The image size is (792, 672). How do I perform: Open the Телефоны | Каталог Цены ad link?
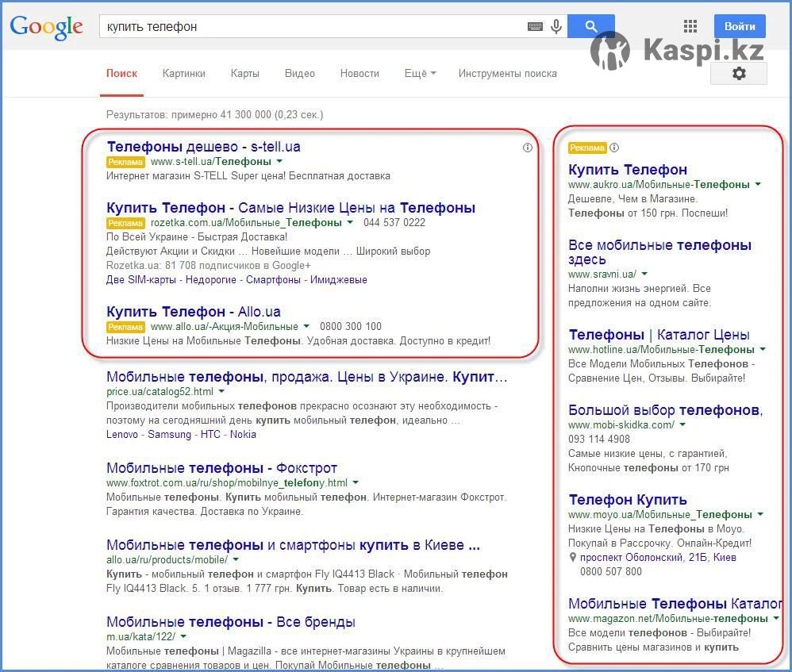coord(659,334)
